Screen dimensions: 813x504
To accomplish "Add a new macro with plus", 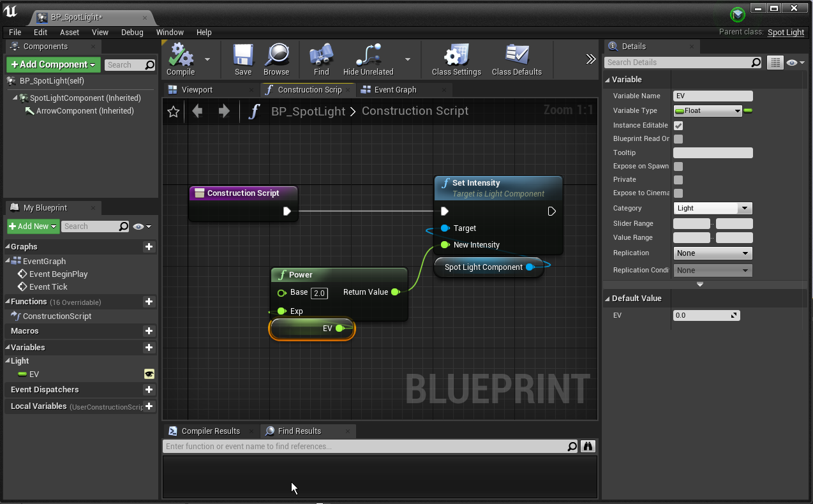I will tap(149, 331).
